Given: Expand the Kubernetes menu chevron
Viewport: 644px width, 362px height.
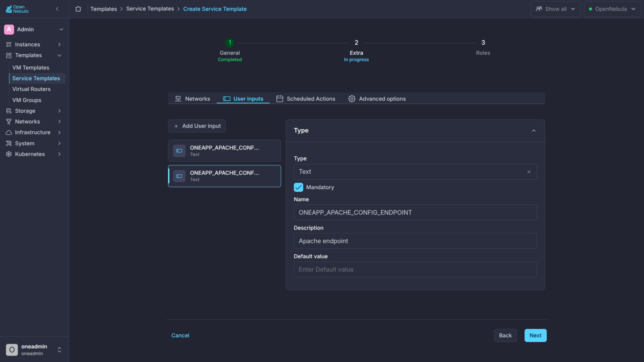Looking at the screenshot, I should (59, 154).
